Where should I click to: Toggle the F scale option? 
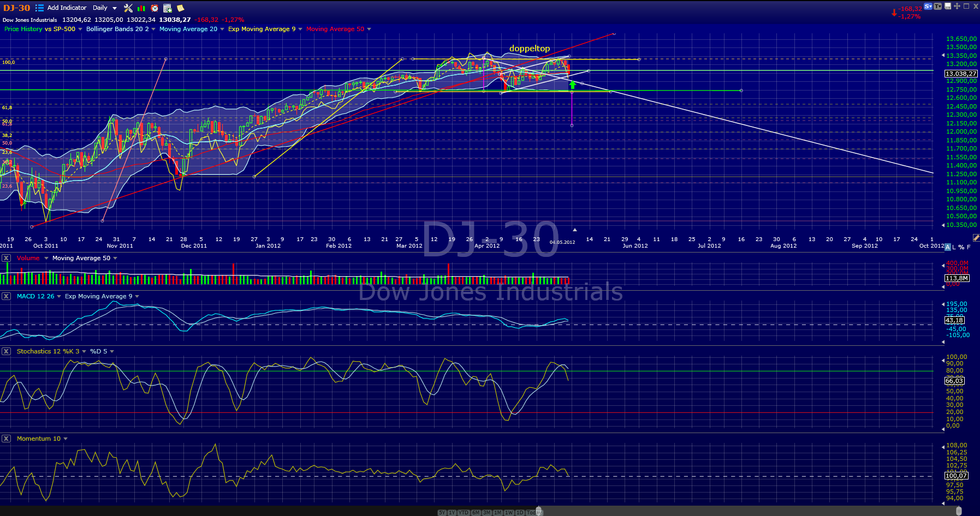coord(969,247)
